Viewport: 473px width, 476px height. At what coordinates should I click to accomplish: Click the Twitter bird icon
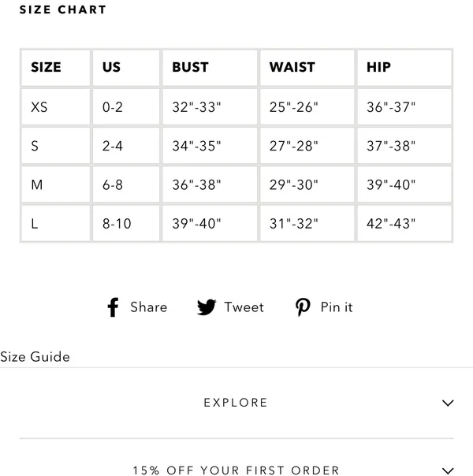pos(207,307)
